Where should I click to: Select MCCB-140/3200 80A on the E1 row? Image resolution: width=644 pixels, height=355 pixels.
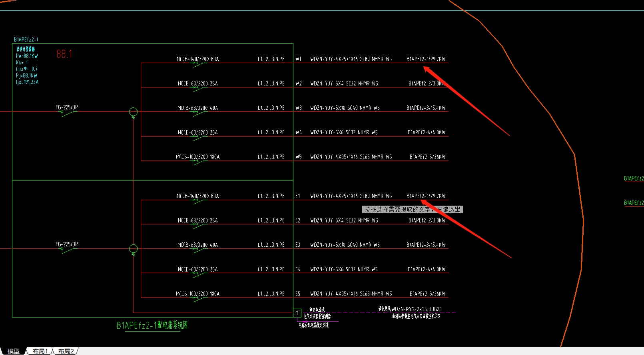pyautogui.click(x=198, y=196)
